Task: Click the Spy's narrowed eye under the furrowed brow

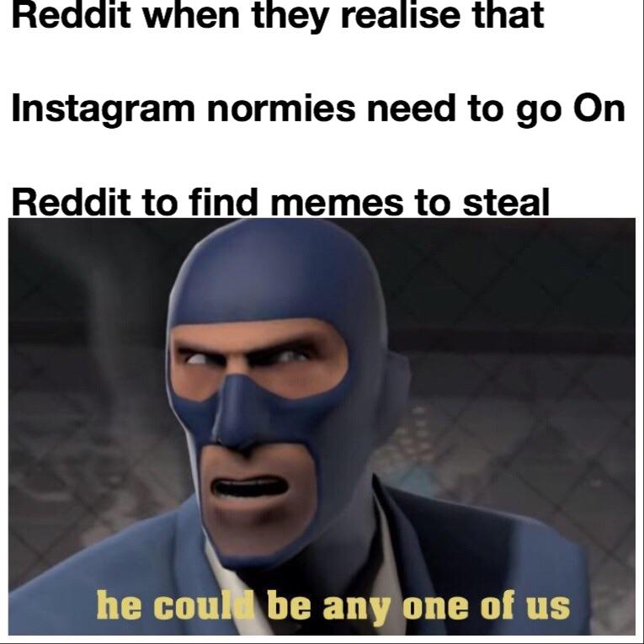Action: (294, 355)
